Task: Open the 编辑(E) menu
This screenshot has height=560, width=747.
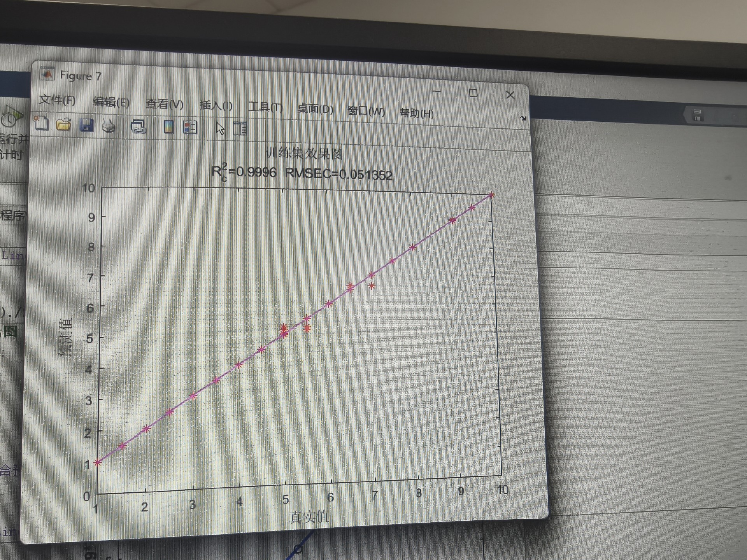Action: point(111,102)
